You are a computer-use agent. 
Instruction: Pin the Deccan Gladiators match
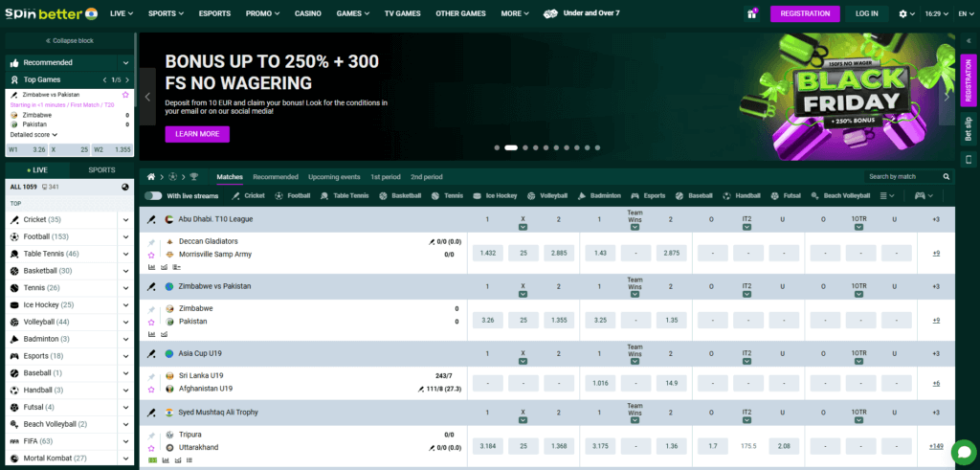(151, 242)
